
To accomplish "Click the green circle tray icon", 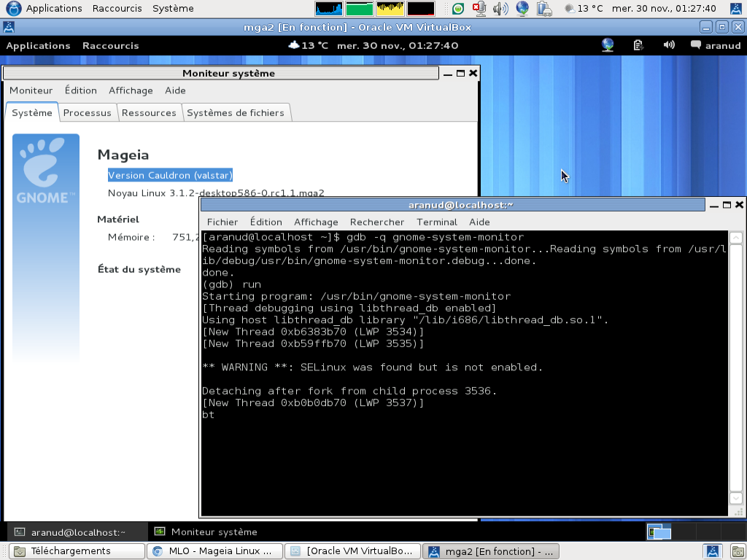I will (x=458, y=9).
